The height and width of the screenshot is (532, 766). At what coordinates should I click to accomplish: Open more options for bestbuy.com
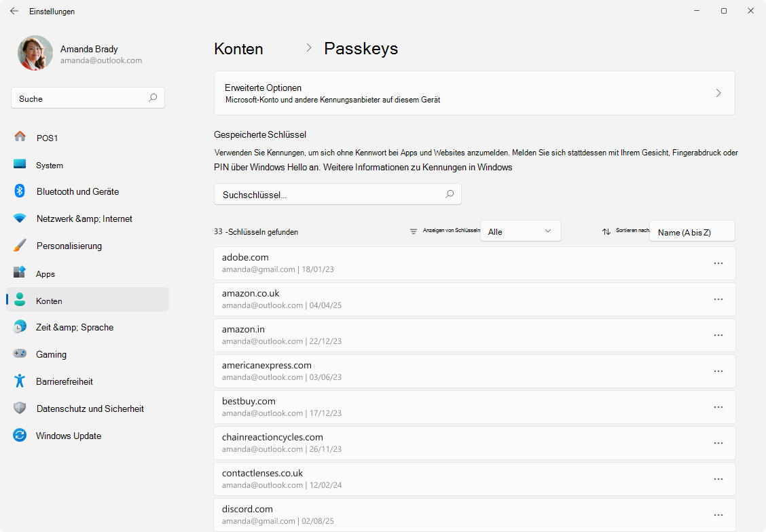click(718, 407)
